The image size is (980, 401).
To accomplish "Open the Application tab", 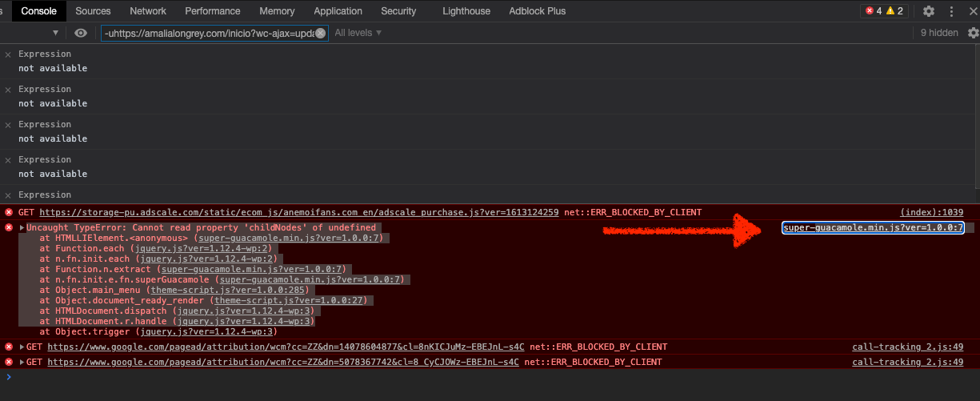I will tap(338, 11).
